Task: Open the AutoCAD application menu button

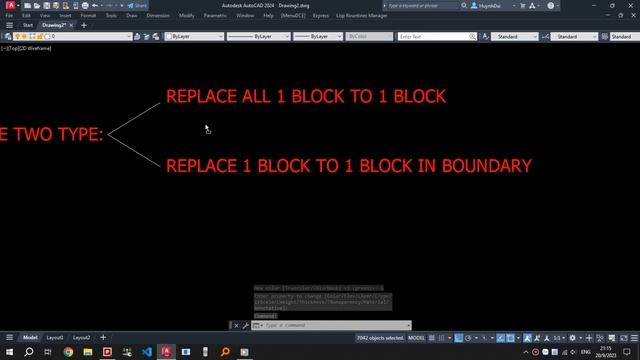Action: coord(10,5)
